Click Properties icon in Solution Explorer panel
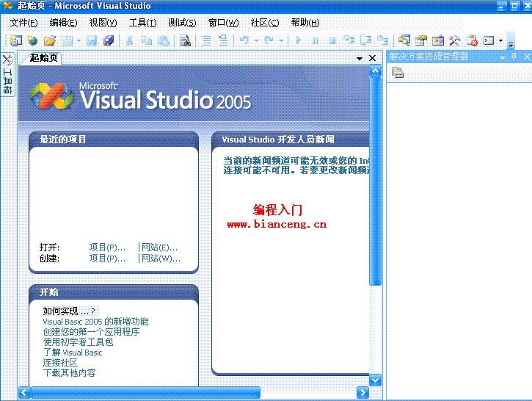Viewport: 532px width, 401px height. (397, 72)
